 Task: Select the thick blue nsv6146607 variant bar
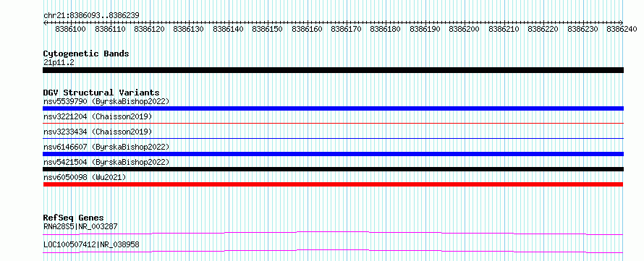tap(333, 154)
